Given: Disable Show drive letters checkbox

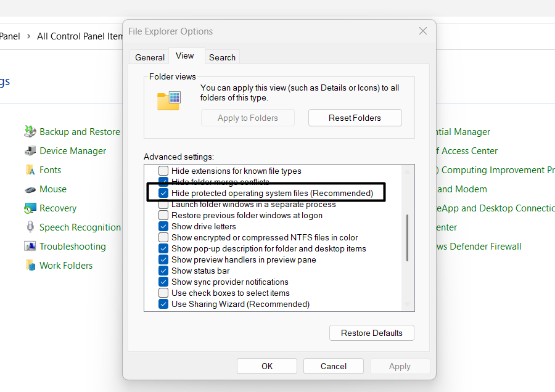Looking at the screenshot, I should pyautogui.click(x=163, y=226).
